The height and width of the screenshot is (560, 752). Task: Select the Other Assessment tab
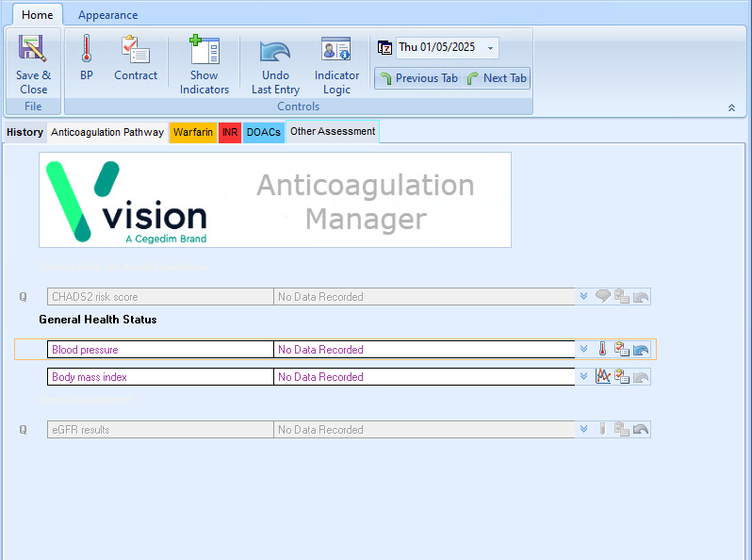pos(333,131)
